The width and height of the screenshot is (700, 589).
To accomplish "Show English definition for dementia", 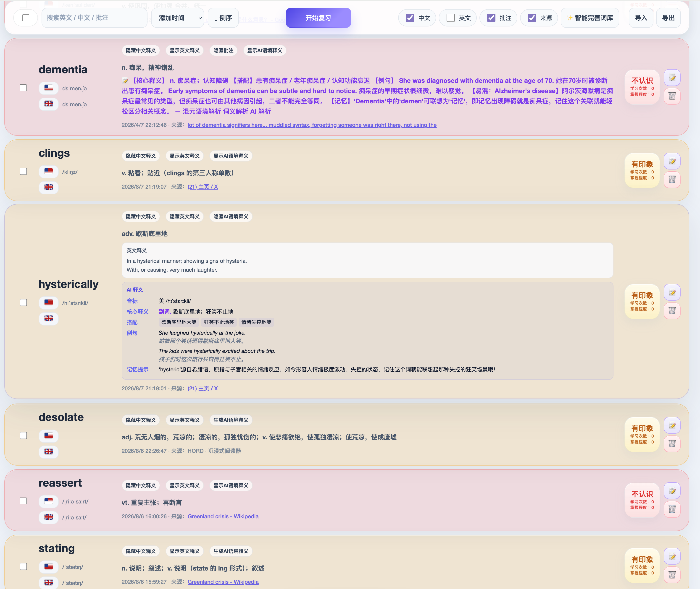I will click(184, 50).
